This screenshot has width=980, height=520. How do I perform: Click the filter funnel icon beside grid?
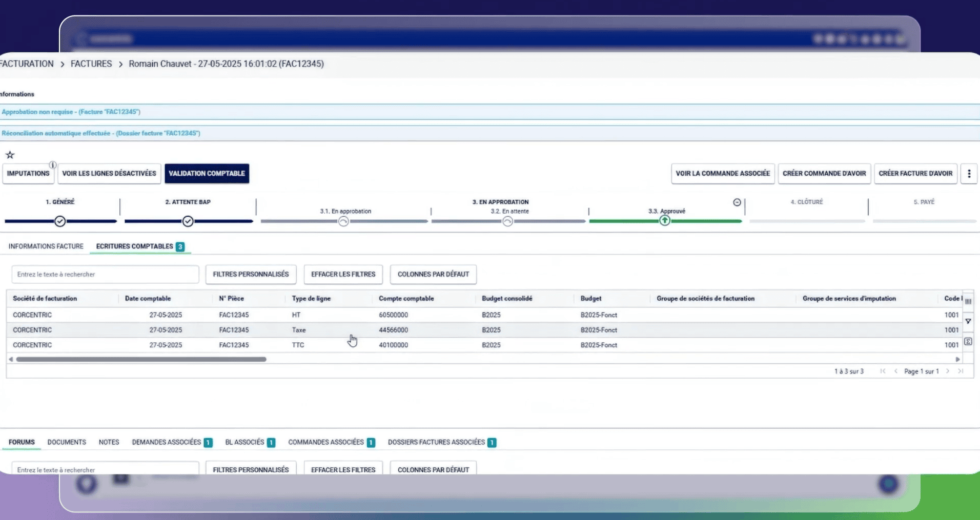pos(968,321)
